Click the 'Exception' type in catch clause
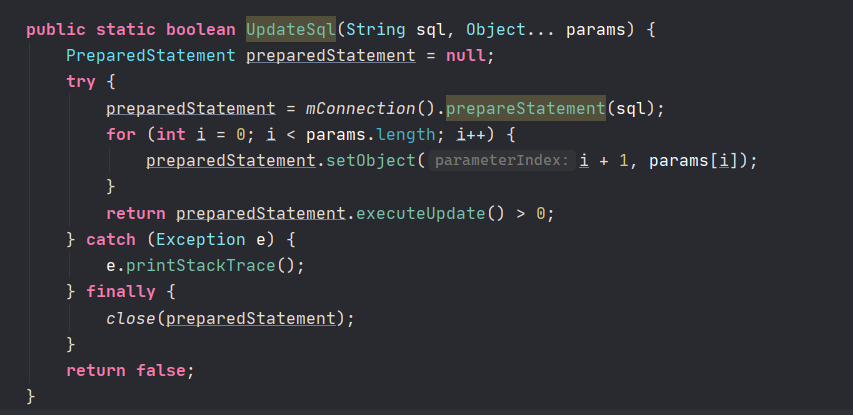The height and width of the screenshot is (415, 853). click(x=201, y=239)
